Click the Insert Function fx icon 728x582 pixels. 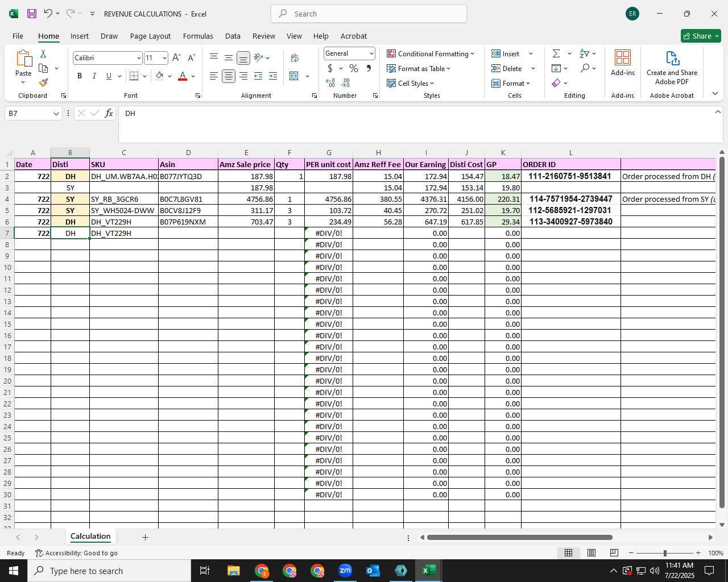(x=109, y=113)
